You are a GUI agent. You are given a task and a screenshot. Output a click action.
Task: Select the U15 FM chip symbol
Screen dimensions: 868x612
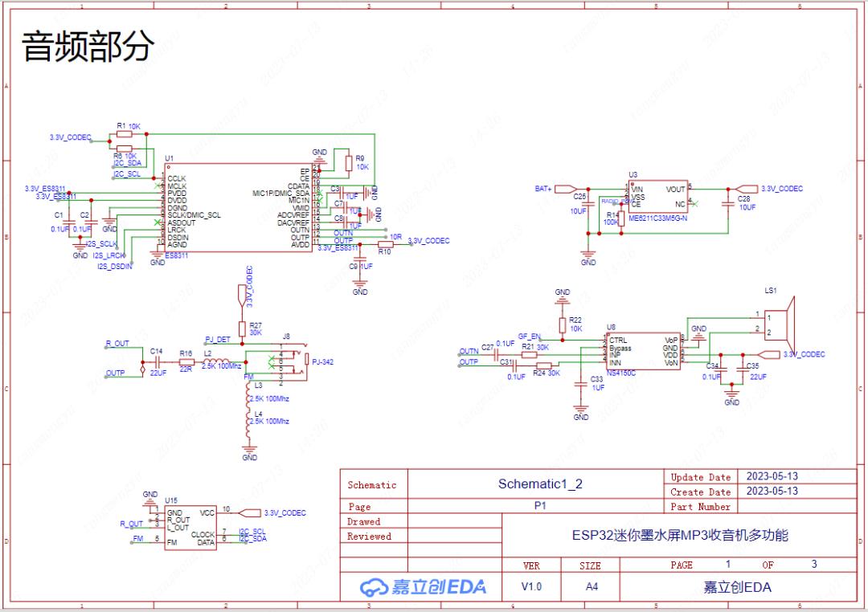click(190, 526)
